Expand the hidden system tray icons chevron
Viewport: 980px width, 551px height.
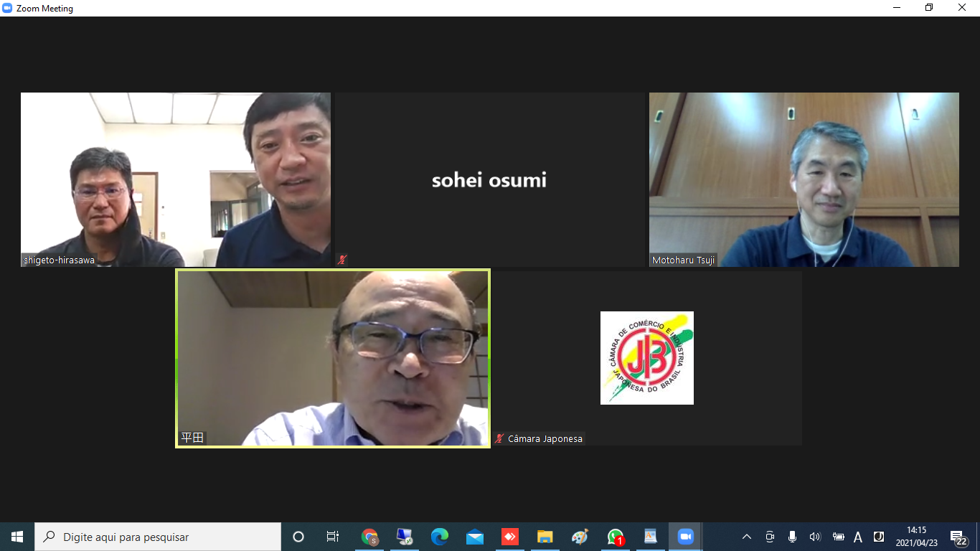[747, 537]
